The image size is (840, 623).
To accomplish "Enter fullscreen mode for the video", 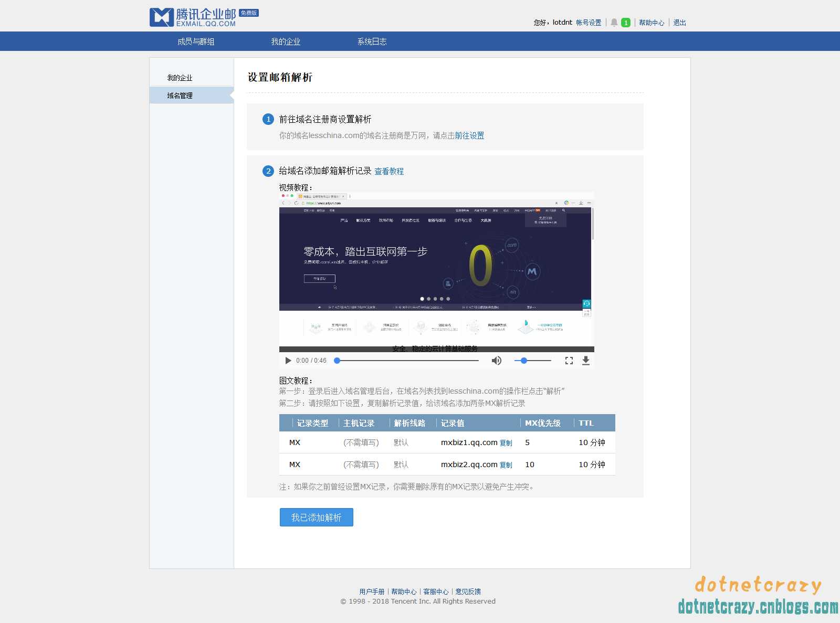I will [569, 361].
